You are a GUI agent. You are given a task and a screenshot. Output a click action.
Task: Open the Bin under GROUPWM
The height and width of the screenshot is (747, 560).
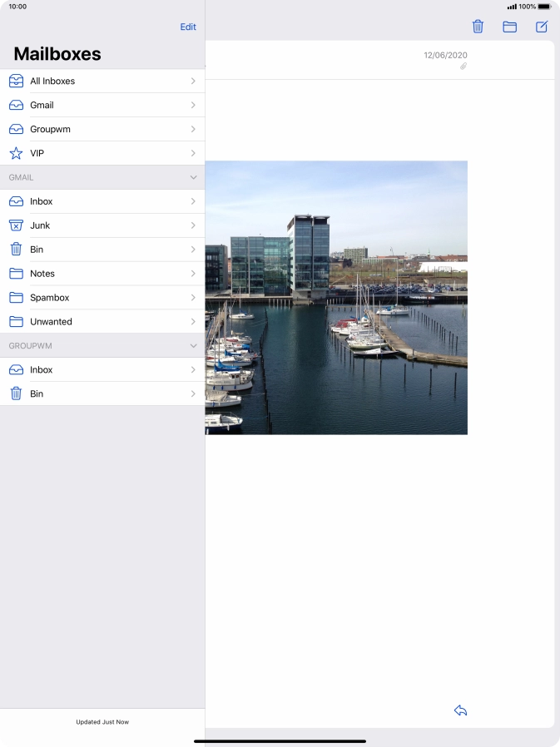(x=102, y=394)
